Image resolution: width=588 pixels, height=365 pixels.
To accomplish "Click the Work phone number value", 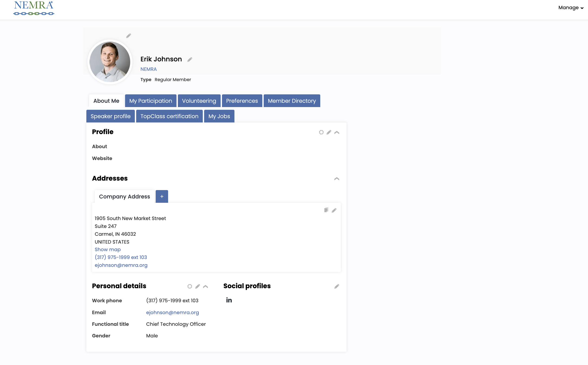I will 172,301.
